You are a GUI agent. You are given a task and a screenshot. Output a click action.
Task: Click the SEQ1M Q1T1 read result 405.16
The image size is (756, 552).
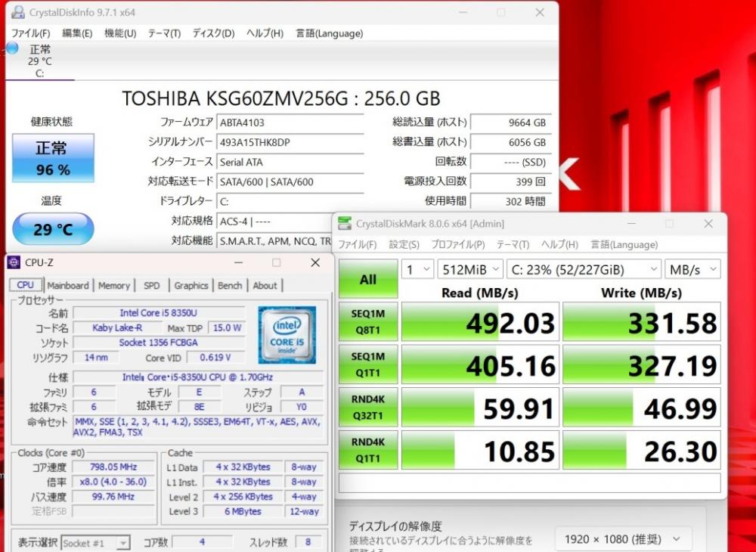coord(480,364)
